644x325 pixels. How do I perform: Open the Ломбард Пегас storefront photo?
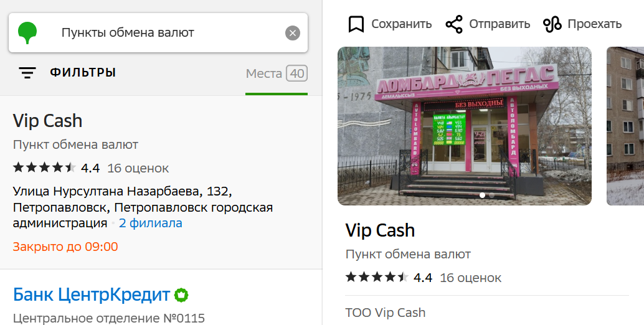[x=465, y=126]
